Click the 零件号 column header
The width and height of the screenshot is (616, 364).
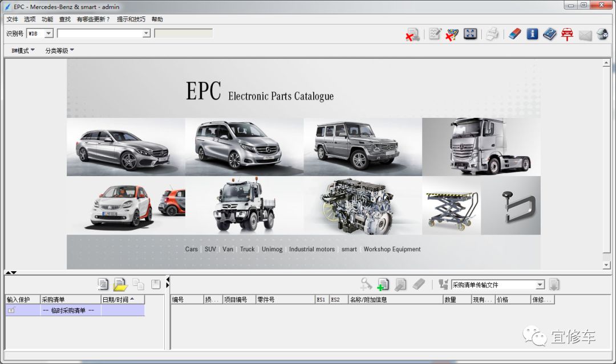pos(285,300)
